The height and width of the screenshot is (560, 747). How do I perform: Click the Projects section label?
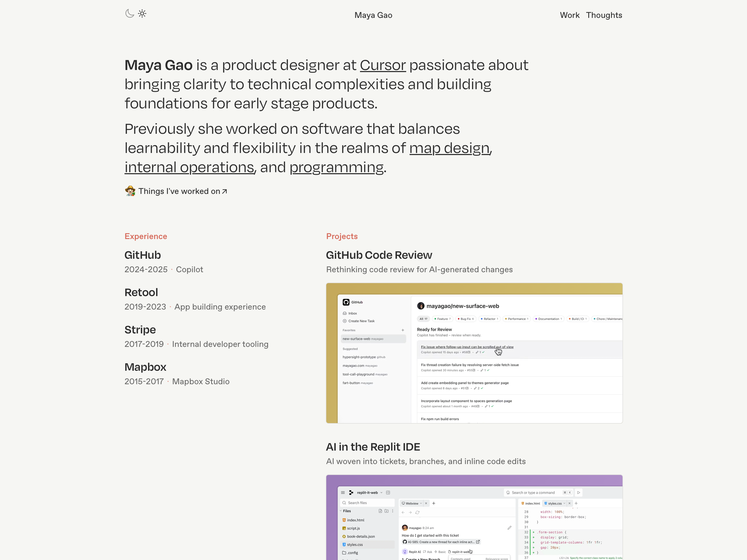pos(342,236)
